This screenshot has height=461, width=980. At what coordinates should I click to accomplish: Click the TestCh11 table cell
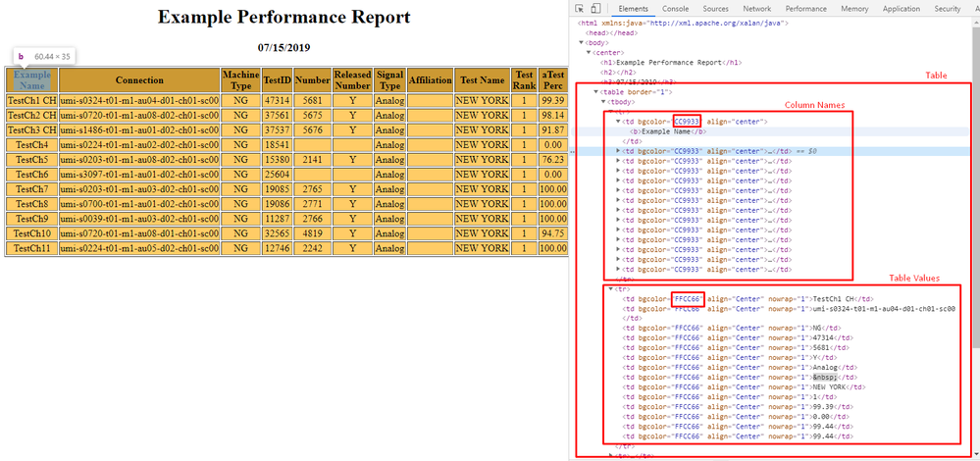click(x=31, y=248)
